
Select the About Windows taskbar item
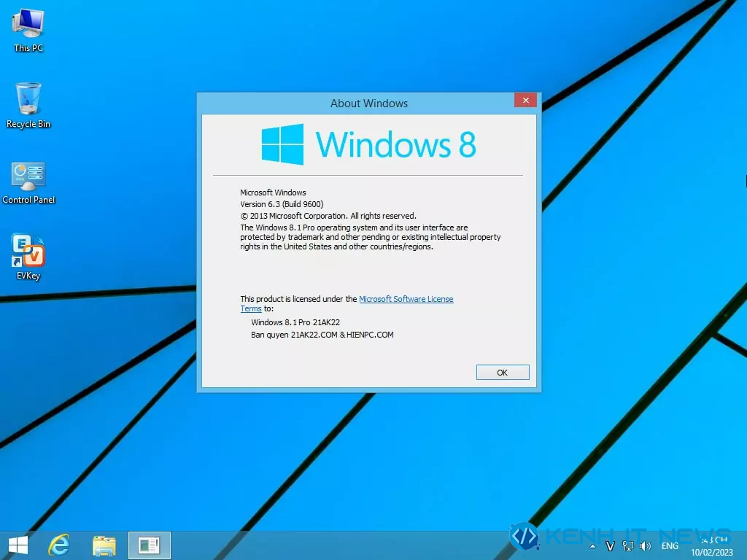point(149,545)
